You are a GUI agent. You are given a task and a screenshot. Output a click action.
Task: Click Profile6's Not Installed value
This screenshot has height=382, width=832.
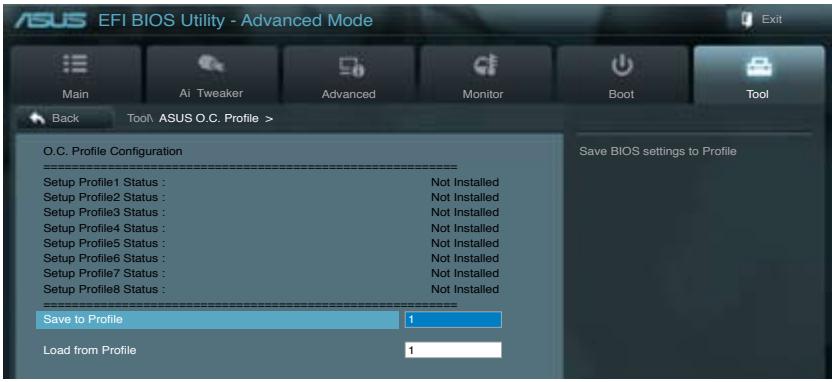pyautogui.click(x=465, y=258)
